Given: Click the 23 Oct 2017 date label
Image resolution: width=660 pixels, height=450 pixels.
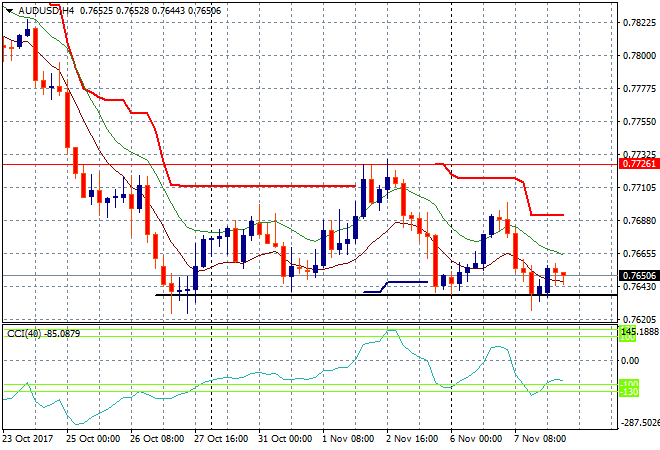Looking at the screenshot, I should click(28, 439).
